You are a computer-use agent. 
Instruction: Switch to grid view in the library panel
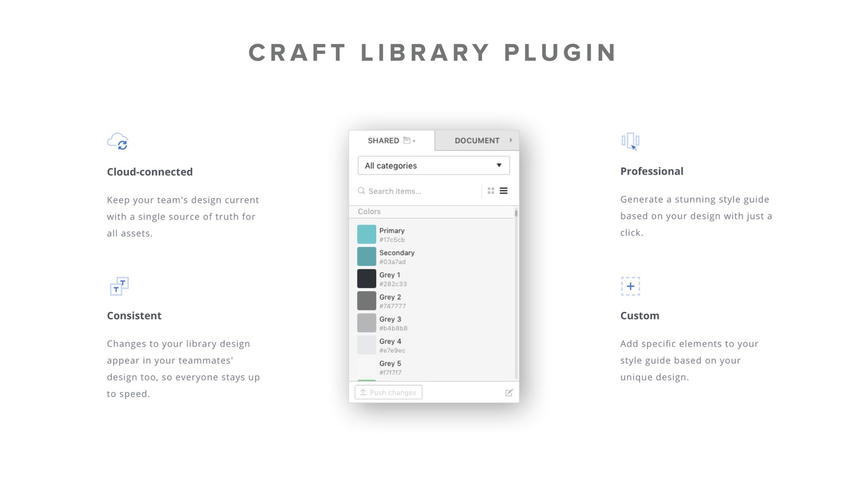[491, 191]
